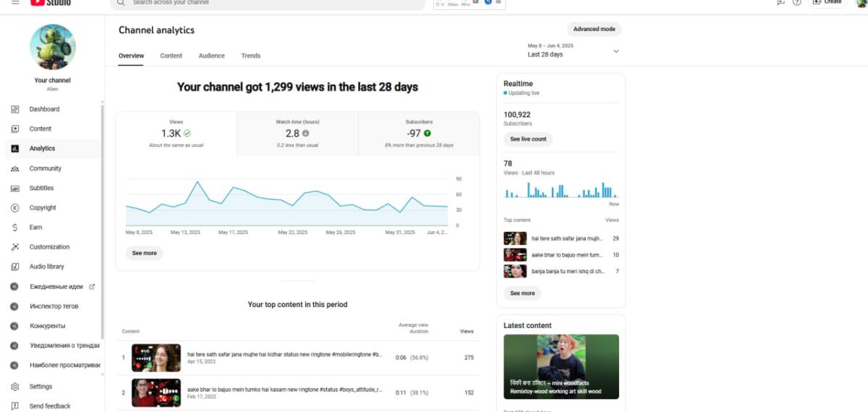868x412 pixels.
Task: Switch to the Audience tab
Action: pyautogui.click(x=212, y=56)
